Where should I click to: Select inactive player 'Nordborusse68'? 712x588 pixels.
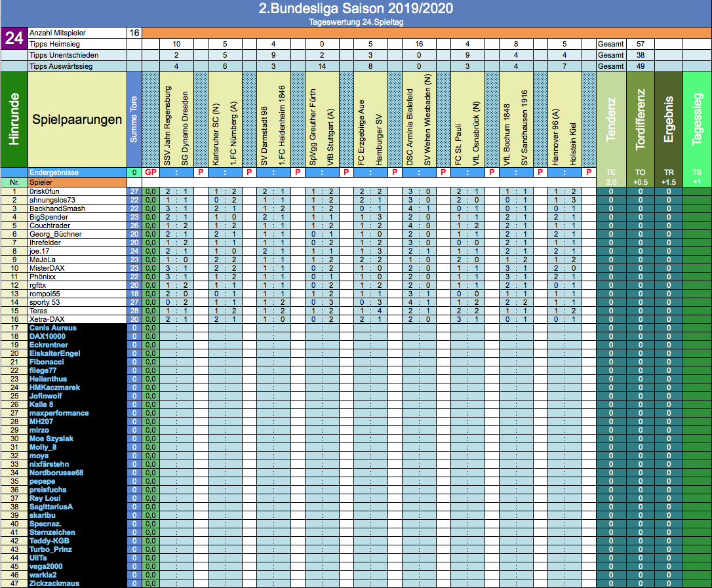tap(56, 473)
